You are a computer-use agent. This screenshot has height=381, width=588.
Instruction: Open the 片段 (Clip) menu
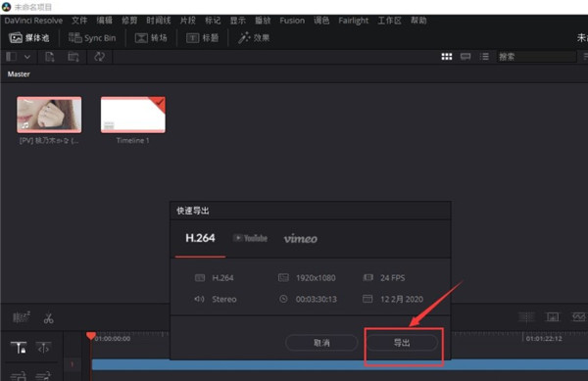[x=188, y=21]
